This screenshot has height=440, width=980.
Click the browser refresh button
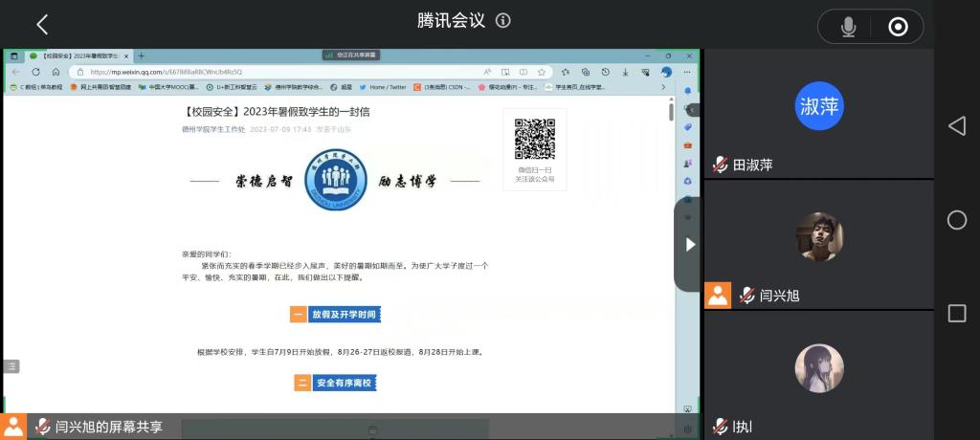coord(35,72)
